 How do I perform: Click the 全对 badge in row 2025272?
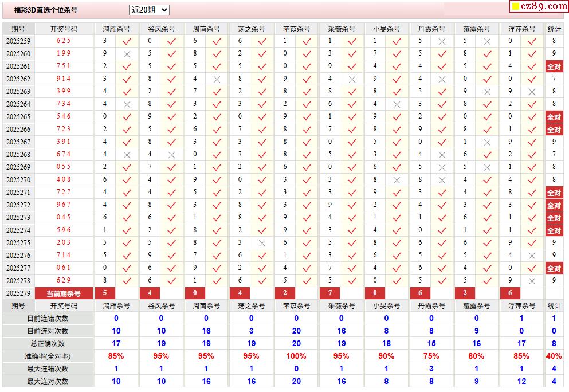coord(554,205)
